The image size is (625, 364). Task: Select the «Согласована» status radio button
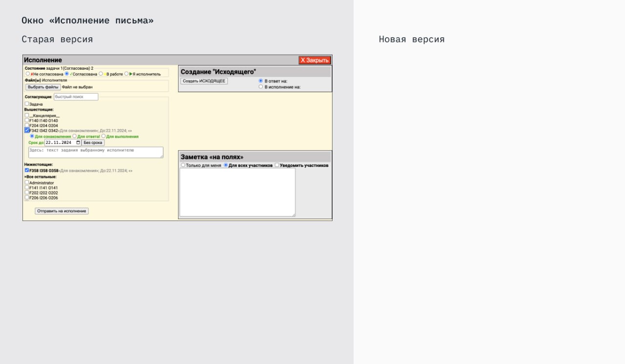[67, 74]
